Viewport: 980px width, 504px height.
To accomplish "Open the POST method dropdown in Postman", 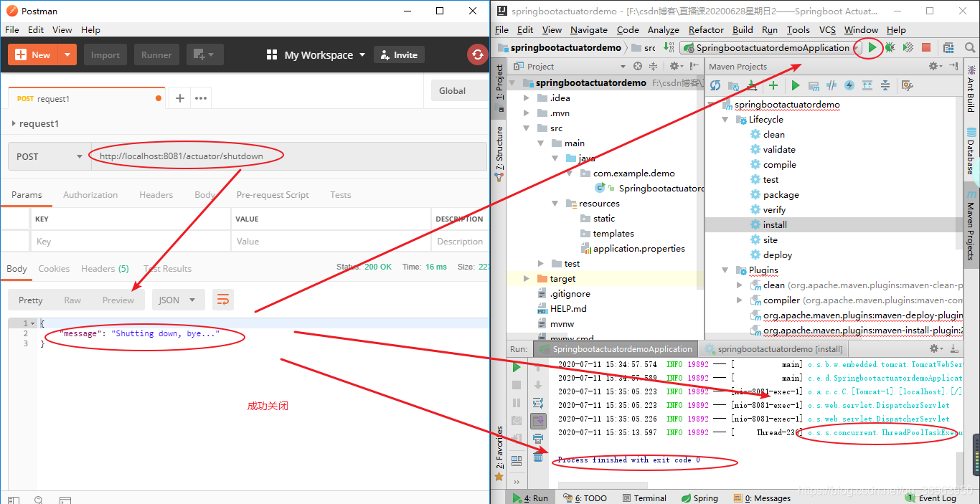I will [x=50, y=156].
